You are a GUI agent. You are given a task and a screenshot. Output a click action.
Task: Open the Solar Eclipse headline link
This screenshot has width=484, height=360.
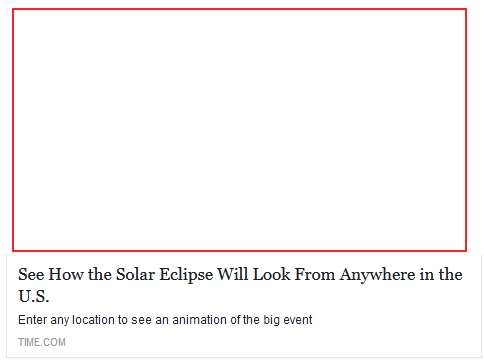click(x=240, y=285)
